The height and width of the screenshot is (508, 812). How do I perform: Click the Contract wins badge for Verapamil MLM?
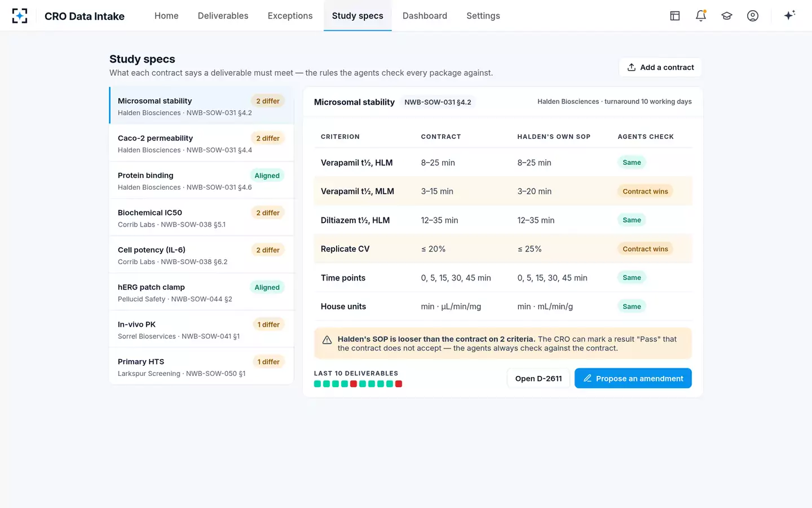[x=645, y=191]
